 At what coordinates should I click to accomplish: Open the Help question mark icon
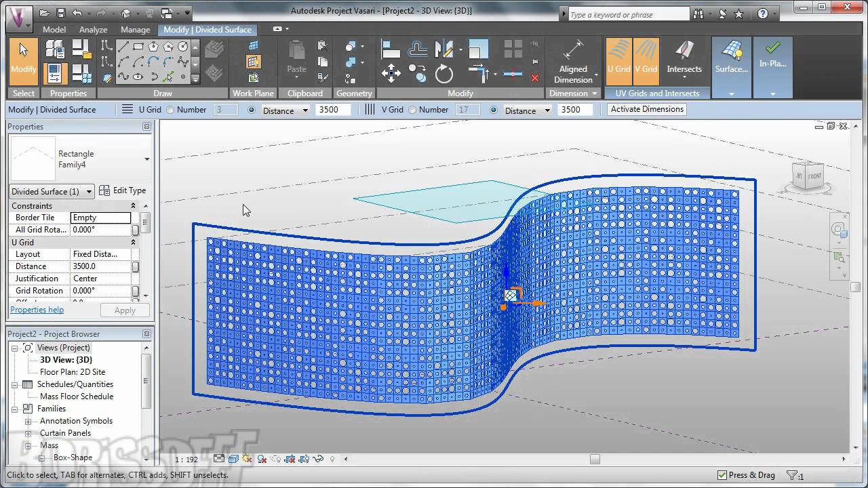[763, 14]
